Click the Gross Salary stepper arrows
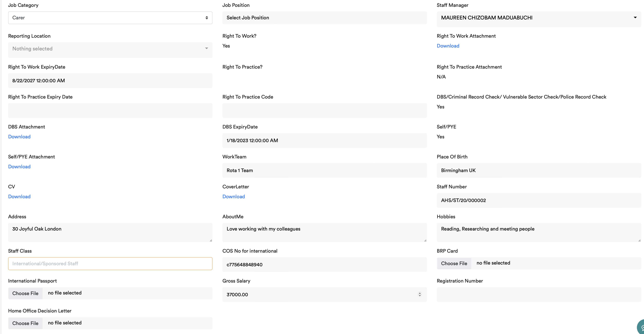644x334 pixels. pyautogui.click(x=420, y=294)
